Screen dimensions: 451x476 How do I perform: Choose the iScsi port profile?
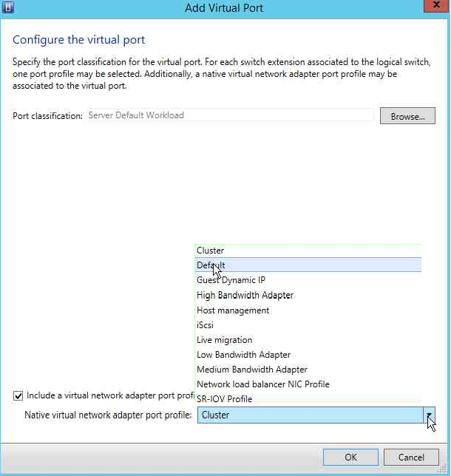pos(308,325)
